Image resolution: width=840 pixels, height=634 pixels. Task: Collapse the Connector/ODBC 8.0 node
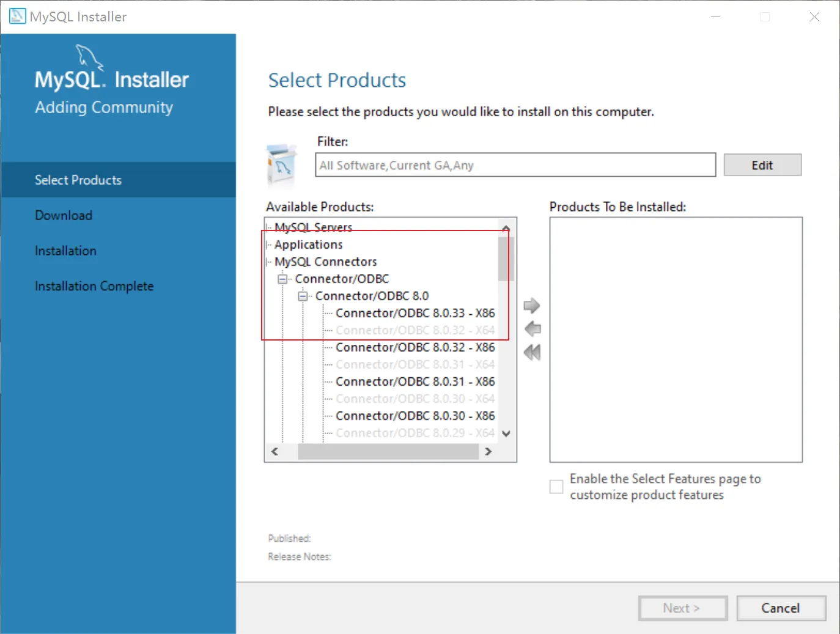(303, 296)
